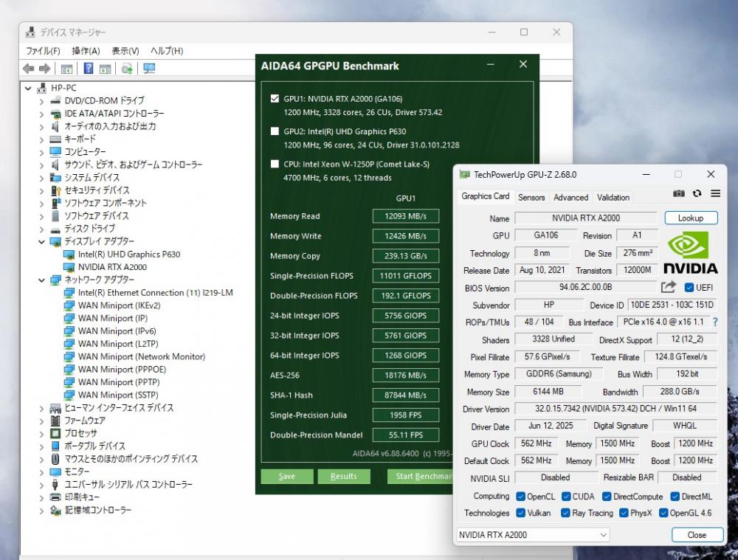Open 表示(V) menu
738x560 pixels.
pos(125,51)
